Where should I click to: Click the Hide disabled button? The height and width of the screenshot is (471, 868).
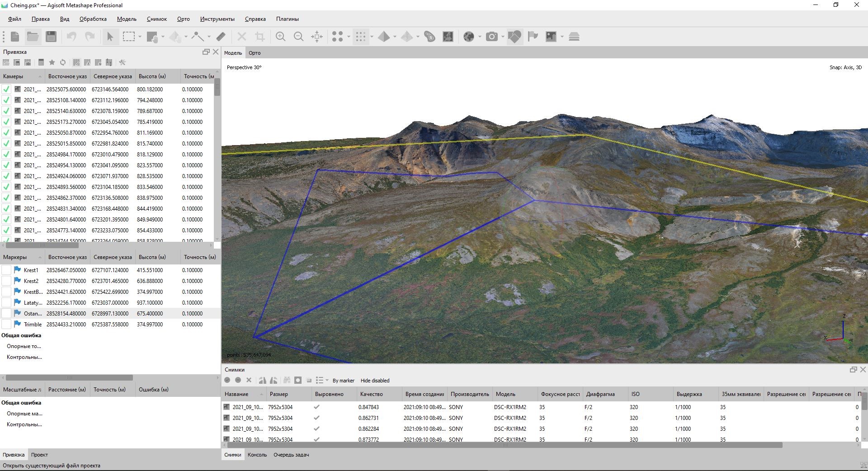point(375,381)
